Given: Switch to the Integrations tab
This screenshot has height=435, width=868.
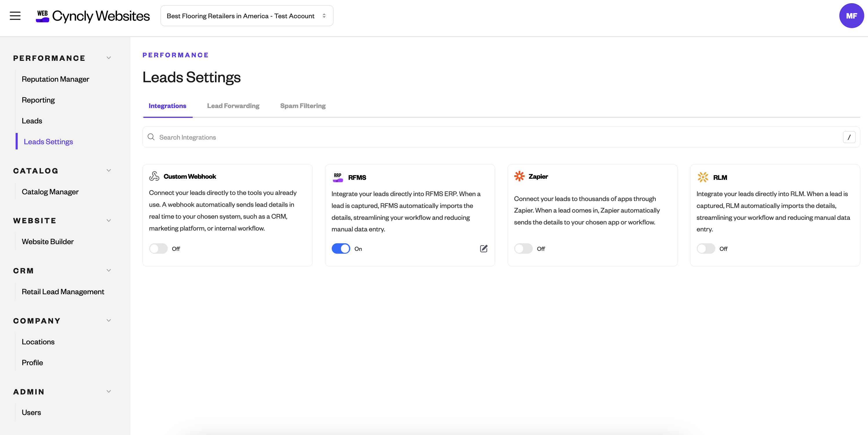Looking at the screenshot, I should 167,106.
